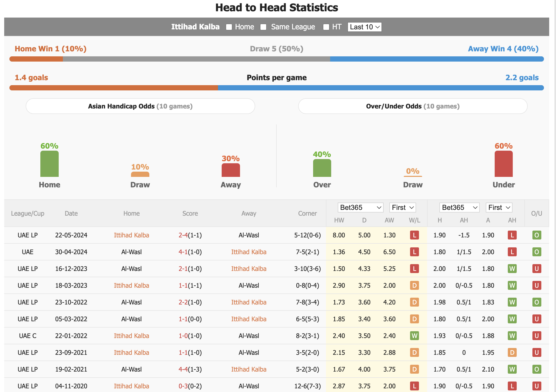Open the 2-2 score of 23-10-2022 match
This screenshot has height=392, width=556.
click(x=183, y=302)
